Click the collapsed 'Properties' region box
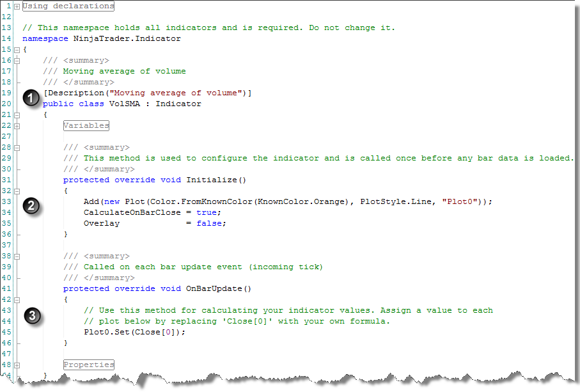580x392 pixels. [x=89, y=365]
